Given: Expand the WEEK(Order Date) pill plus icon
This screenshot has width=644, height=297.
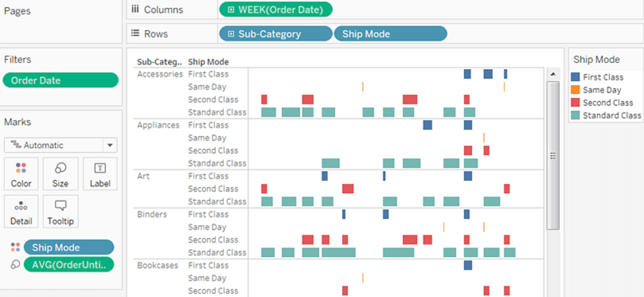Looking at the screenshot, I should point(231,10).
